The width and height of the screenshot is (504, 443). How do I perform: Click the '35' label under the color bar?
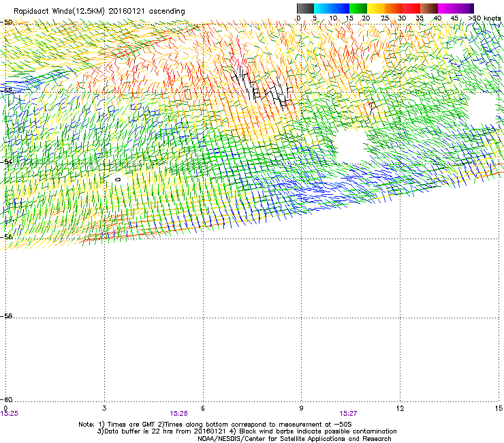click(x=420, y=18)
